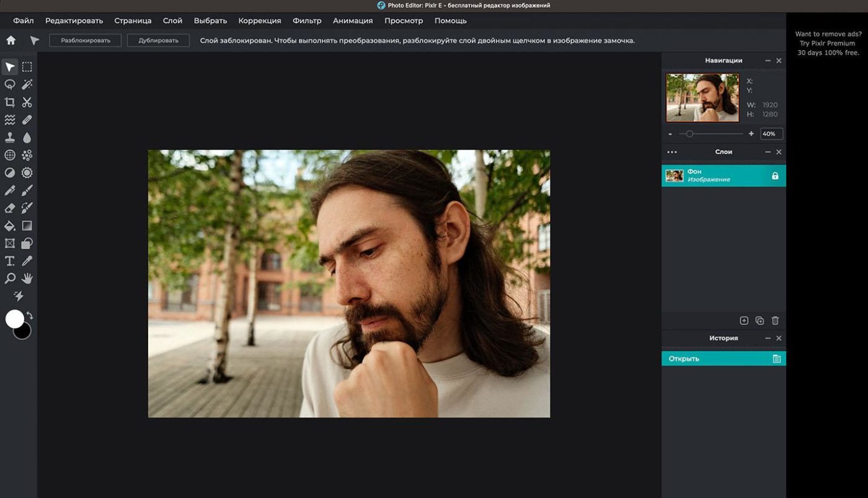Click the history clipboard icon on Открыть row

(776, 358)
